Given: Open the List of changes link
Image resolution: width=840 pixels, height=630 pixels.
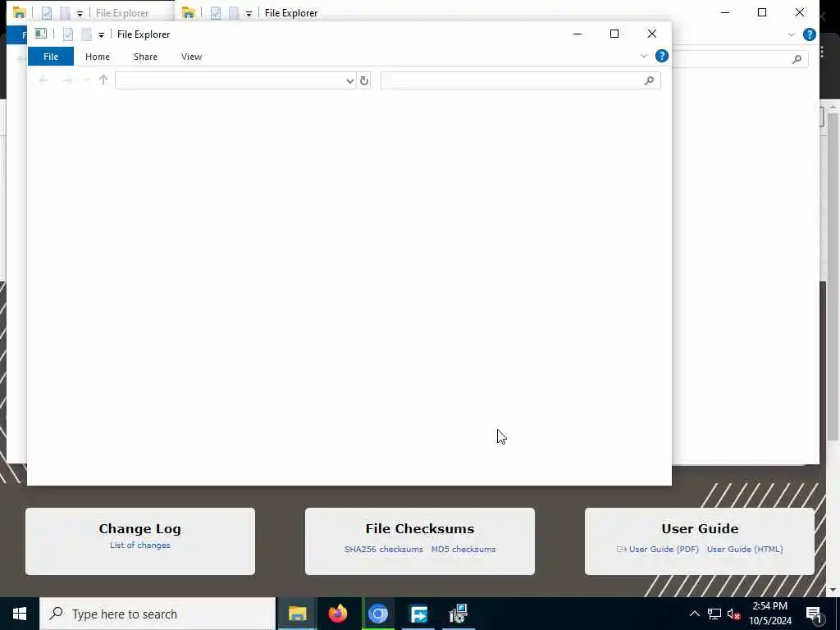Looking at the screenshot, I should click(x=139, y=546).
